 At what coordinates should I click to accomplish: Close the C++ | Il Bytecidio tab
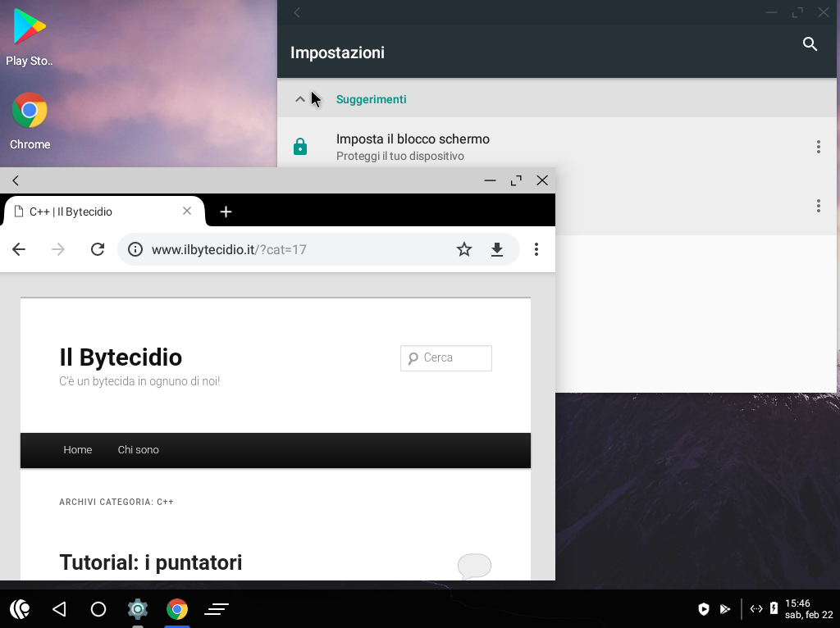pos(187,211)
